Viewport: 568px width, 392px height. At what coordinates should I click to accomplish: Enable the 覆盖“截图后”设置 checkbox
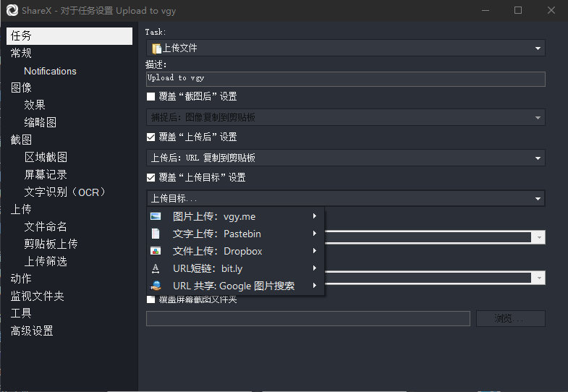[x=151, y=96]
